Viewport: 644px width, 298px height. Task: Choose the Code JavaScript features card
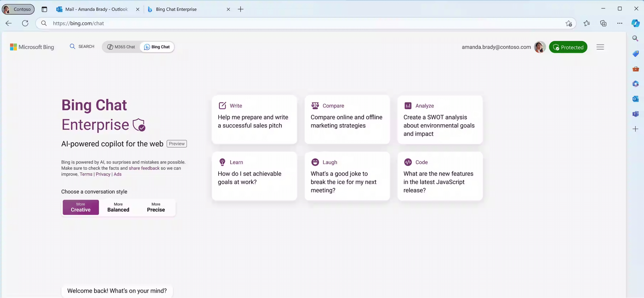[x=440, y=176]
